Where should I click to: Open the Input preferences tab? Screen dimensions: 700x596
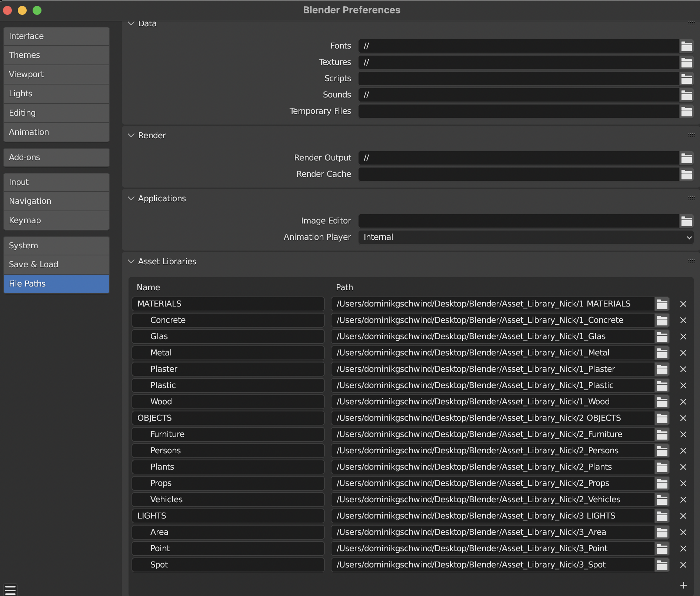point(56,182)
